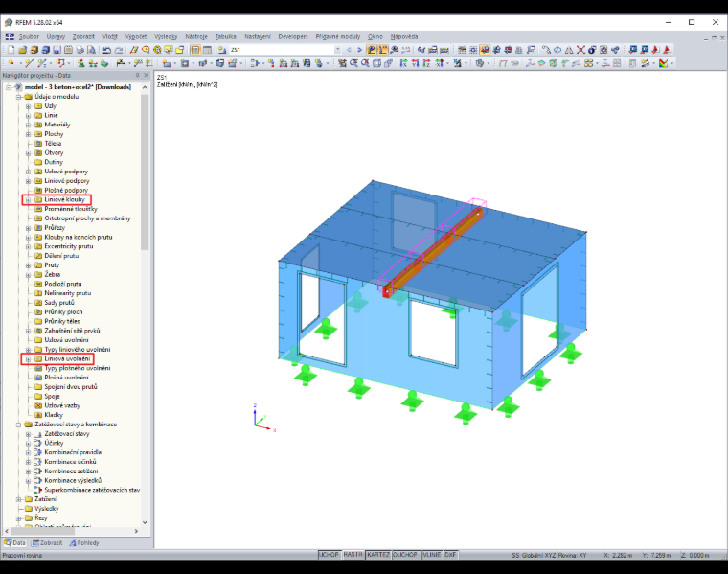
Task: Toggle the Show load values icon
Action: point(382,50)
